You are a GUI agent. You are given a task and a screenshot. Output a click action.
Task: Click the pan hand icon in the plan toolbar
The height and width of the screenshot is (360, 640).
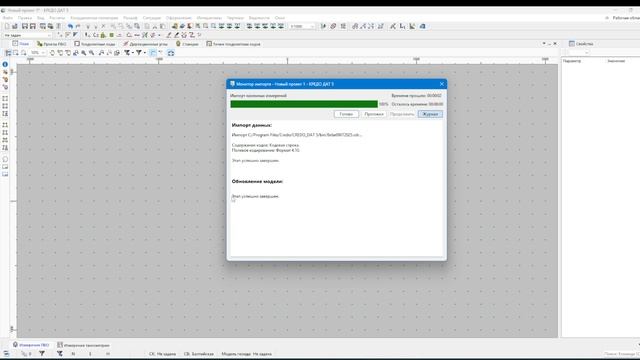click(x=52, y=53)
